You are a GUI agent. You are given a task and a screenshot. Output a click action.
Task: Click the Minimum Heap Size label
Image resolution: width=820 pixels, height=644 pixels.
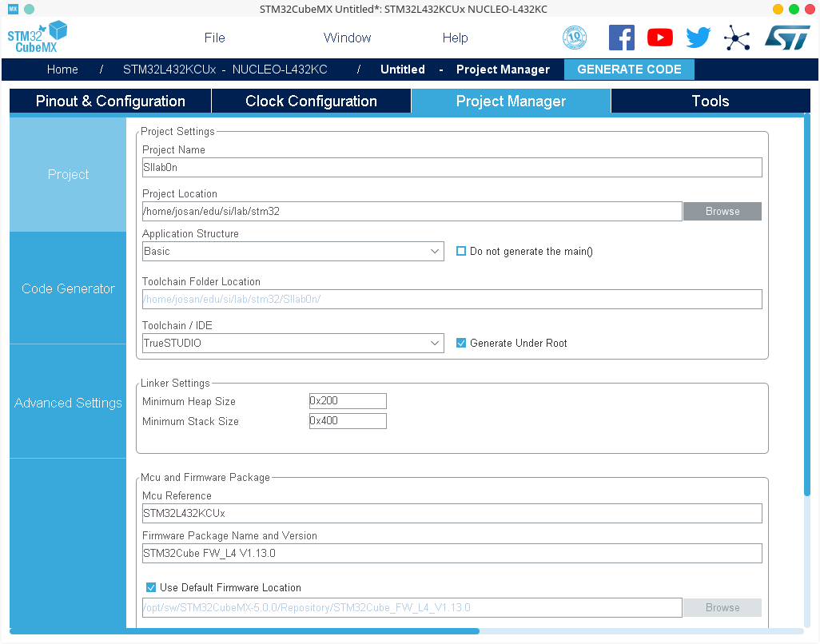189,401
